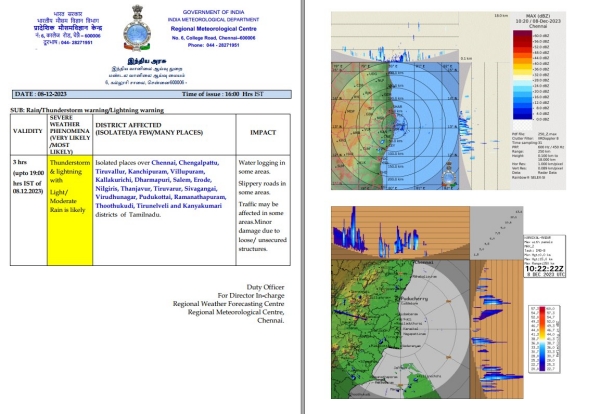Click the Virudhunagar, Pudukottai, Ramanathapuram line
This screenshot has height=414, width=600.
tap(161, 197)
